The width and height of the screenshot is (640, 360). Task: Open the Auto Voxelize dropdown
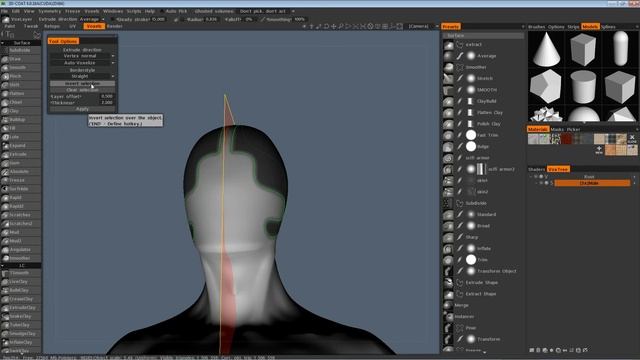point(82,63)
